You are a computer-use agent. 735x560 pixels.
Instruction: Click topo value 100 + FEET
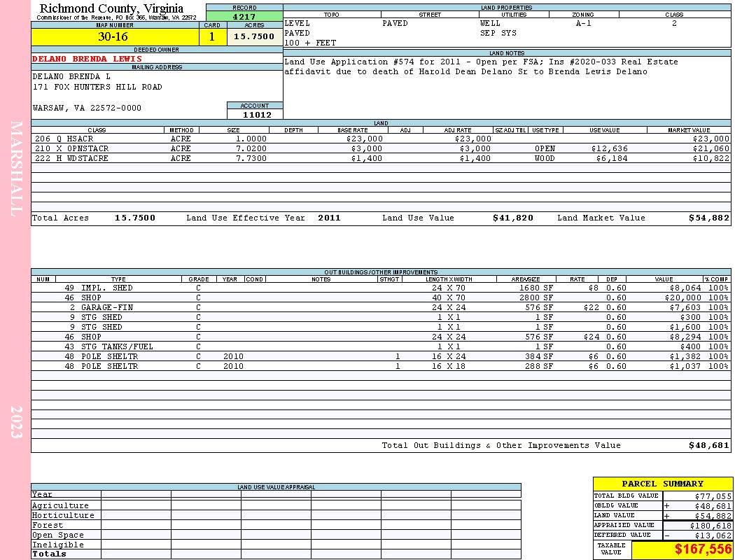click(x=310, y=43)
